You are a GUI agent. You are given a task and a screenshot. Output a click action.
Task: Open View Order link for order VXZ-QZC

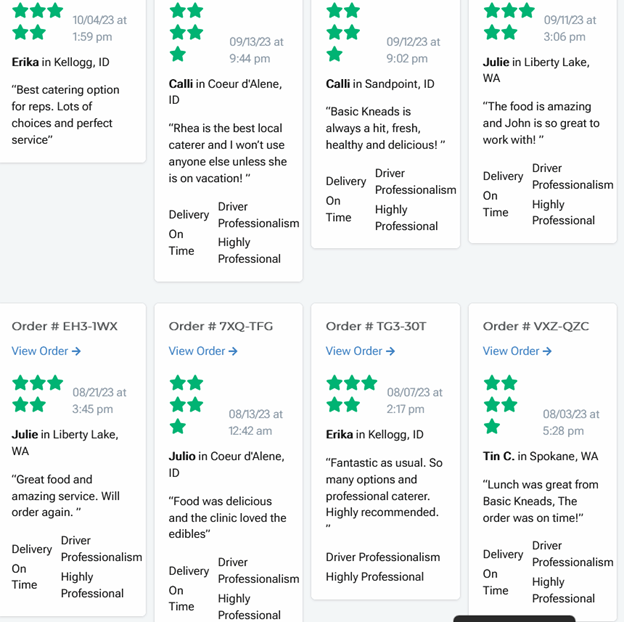tap(517, 351)
